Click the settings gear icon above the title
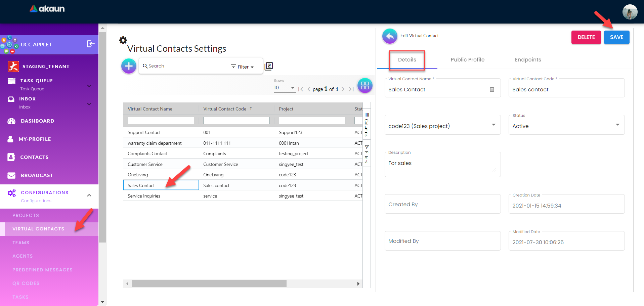This screenshot has width=644, height=306. pos(123,40)
